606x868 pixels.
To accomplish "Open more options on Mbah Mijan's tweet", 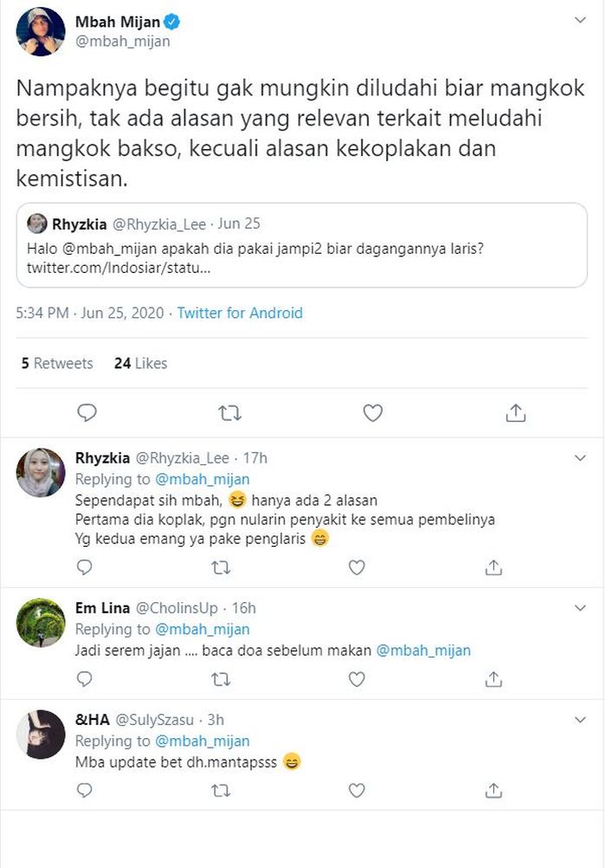I will 580,20.
